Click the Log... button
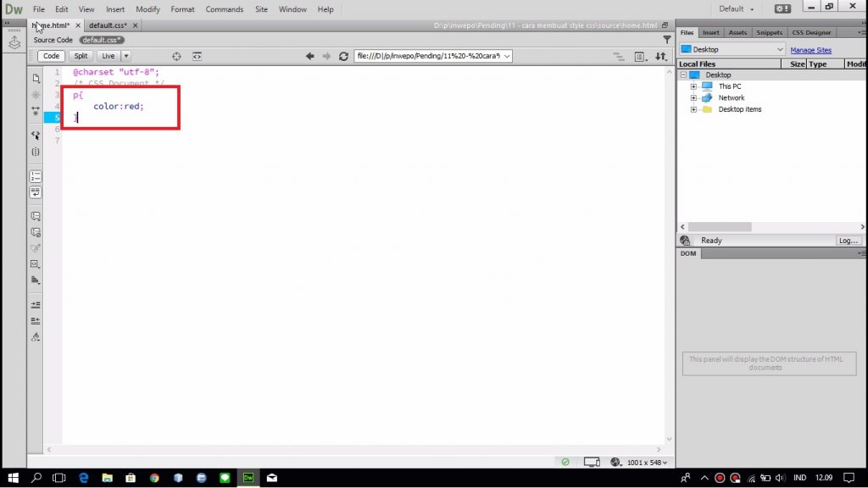 click(x=848, y=241)
